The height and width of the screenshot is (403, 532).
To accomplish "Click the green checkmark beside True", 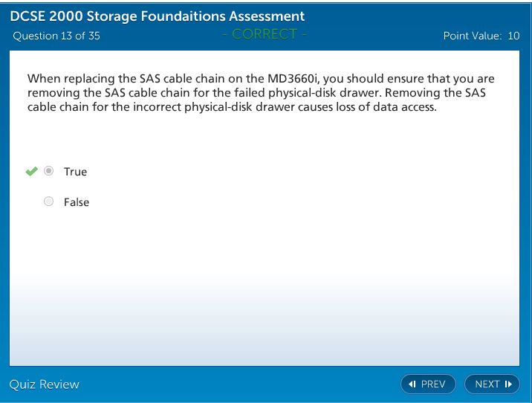I will click(x=31, y=171).
